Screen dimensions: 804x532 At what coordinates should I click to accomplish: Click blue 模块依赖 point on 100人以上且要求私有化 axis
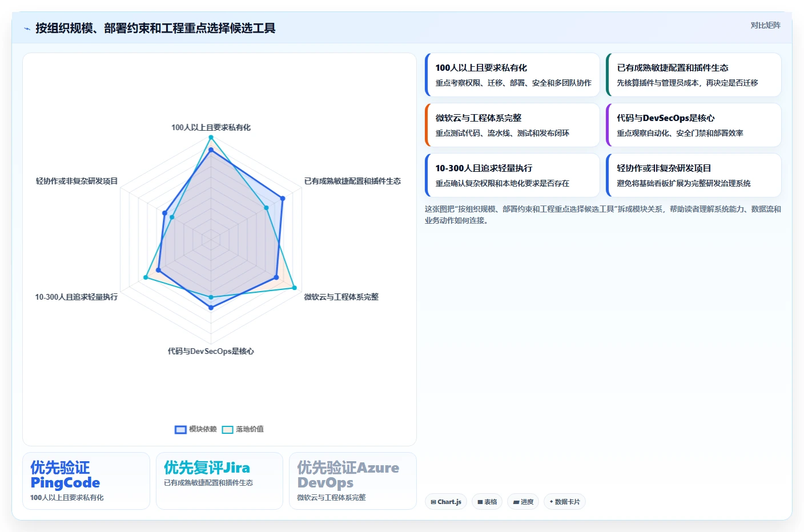211,150
